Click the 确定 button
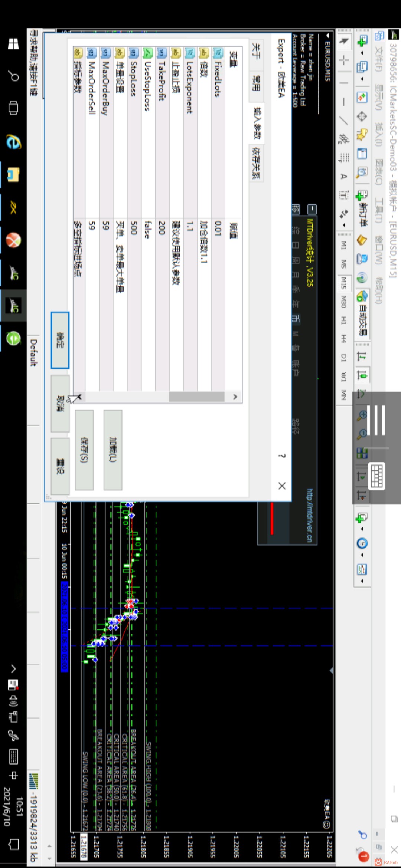 (x=60, y=340)
